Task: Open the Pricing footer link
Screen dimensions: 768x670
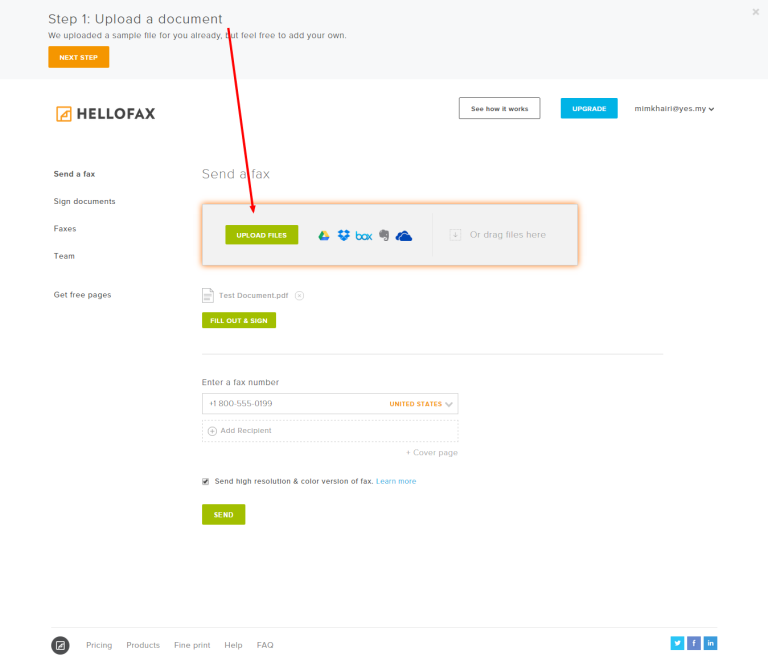Action: pyautogui.click(x=99, y=645)
